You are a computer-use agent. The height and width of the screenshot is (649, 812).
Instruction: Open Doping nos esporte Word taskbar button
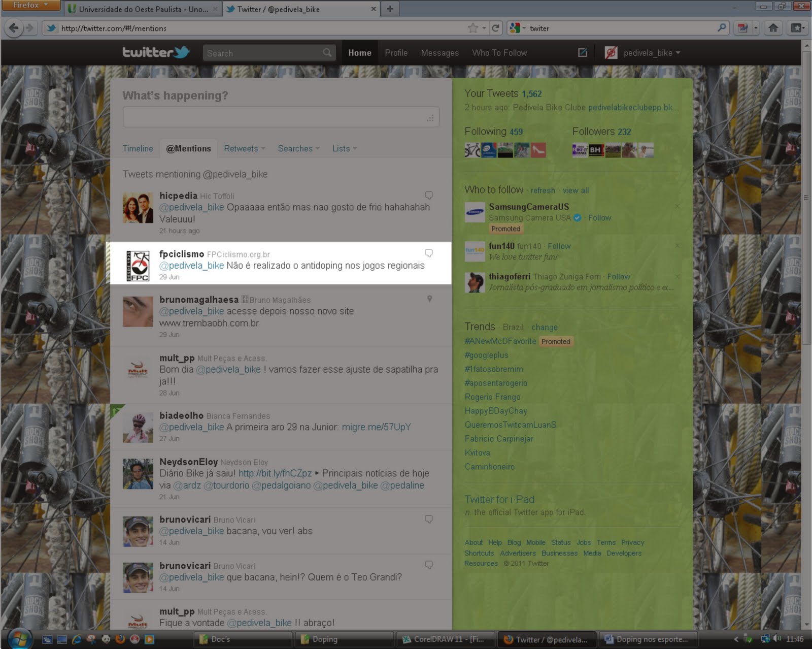click(648, 639)
